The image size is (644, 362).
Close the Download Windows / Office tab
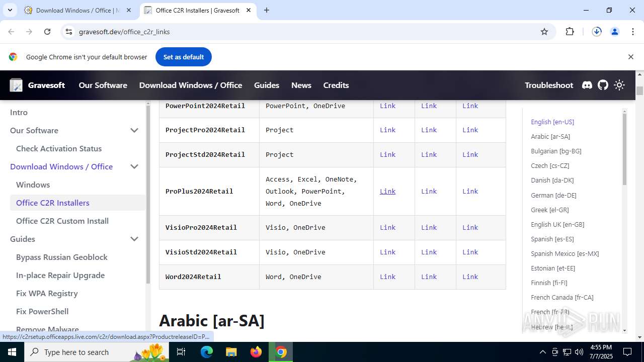click(x=129, y=10)
